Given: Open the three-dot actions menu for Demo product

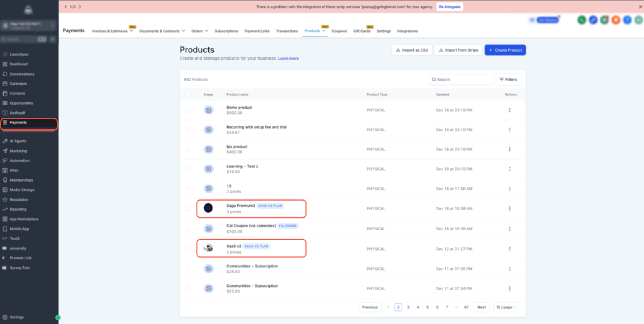Looking at the screenshot, I should (x=509, y=110).
